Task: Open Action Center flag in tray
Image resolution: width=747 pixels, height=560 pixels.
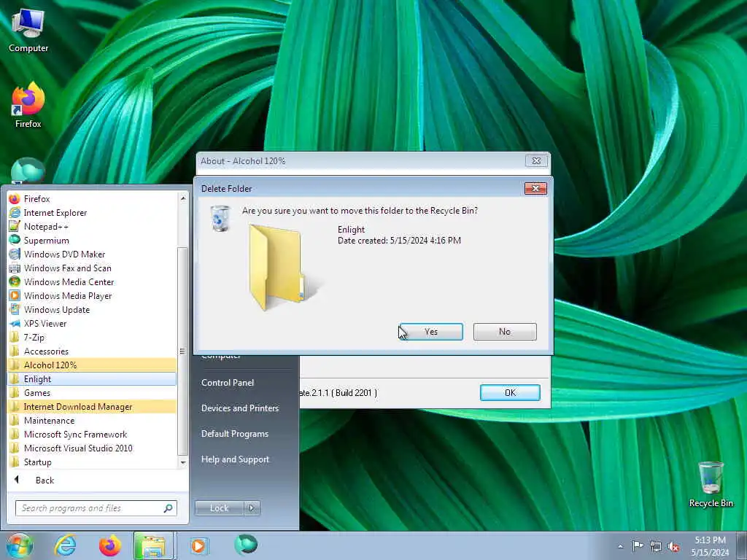Action: pyautogui.click(x=638, y=545)
